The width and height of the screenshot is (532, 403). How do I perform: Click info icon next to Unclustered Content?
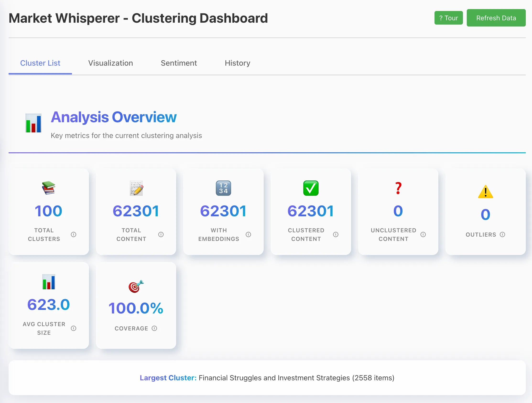pos(423,234)
